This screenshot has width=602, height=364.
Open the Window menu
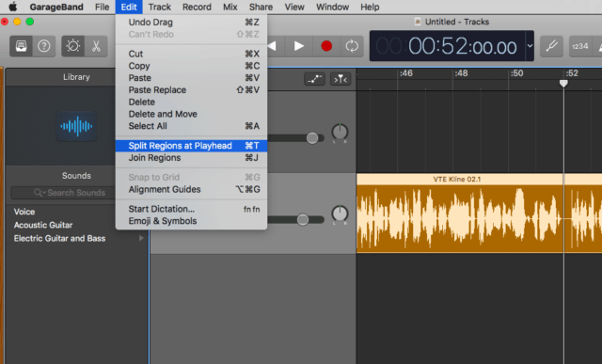click(332, 7)
